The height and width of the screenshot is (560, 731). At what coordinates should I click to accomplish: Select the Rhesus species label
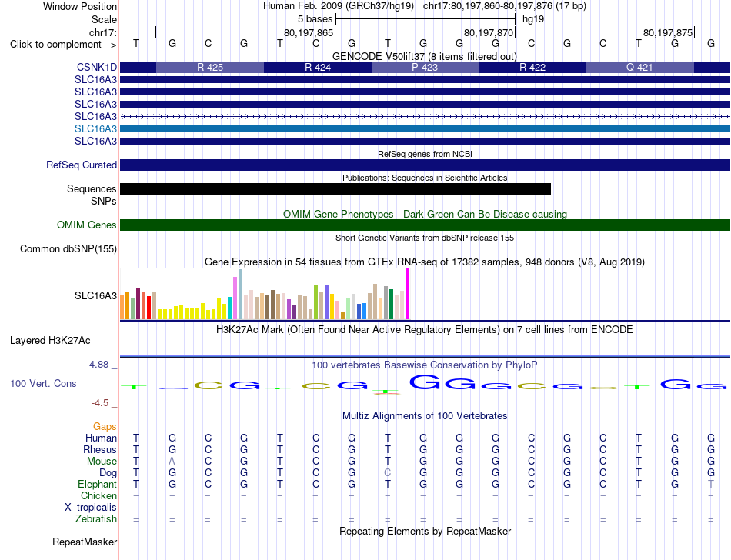tap(100, 449)
